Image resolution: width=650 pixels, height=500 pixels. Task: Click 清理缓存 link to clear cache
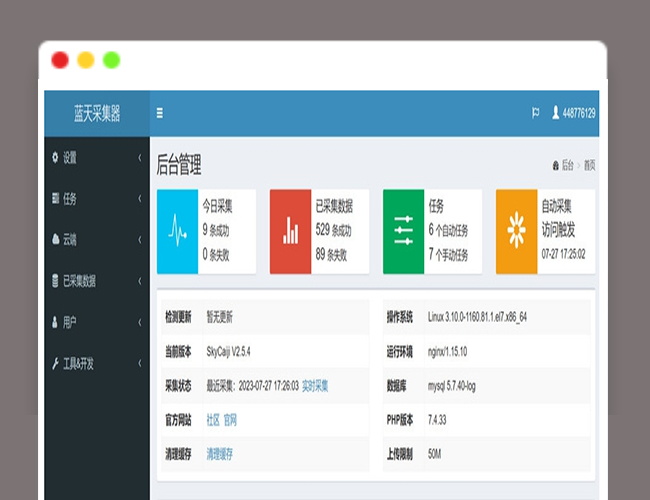220,453
